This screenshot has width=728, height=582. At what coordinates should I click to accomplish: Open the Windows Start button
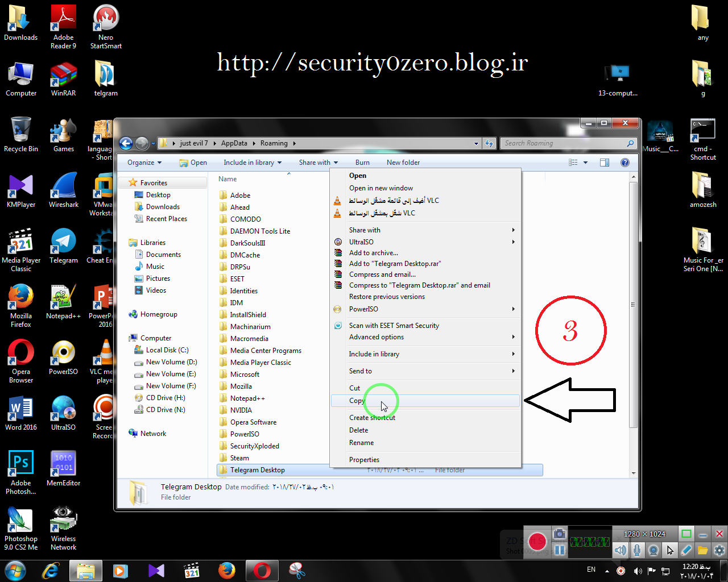click(x=15, y=570)
